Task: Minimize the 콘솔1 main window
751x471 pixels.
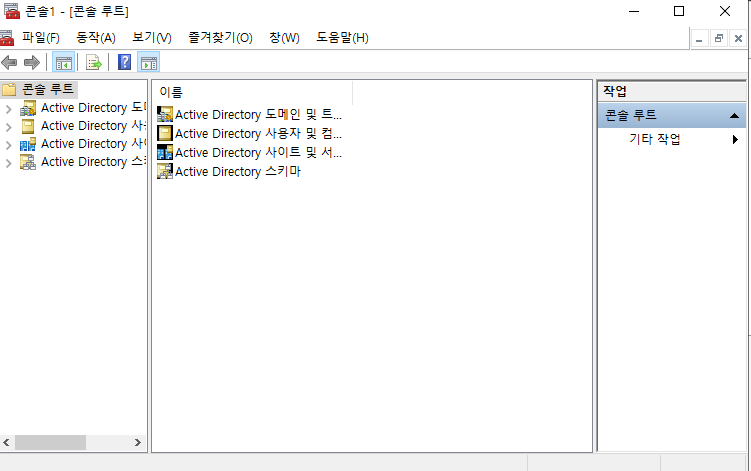Action: point(634,11)
